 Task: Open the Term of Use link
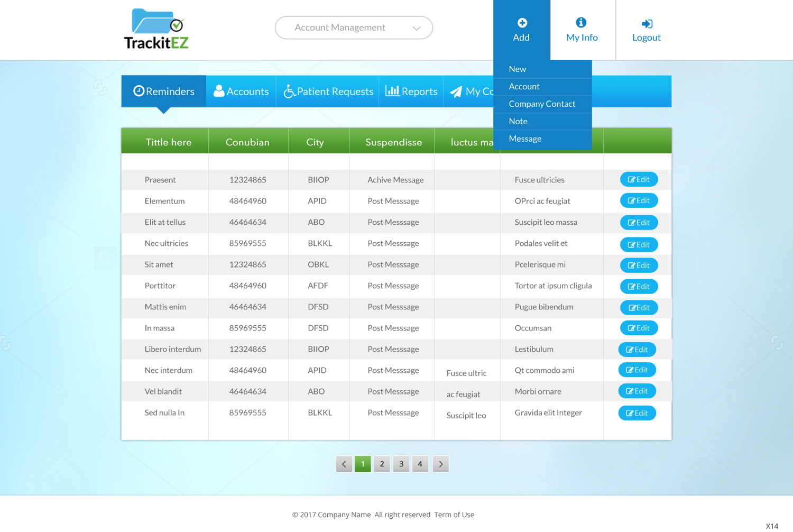(454, 515)
